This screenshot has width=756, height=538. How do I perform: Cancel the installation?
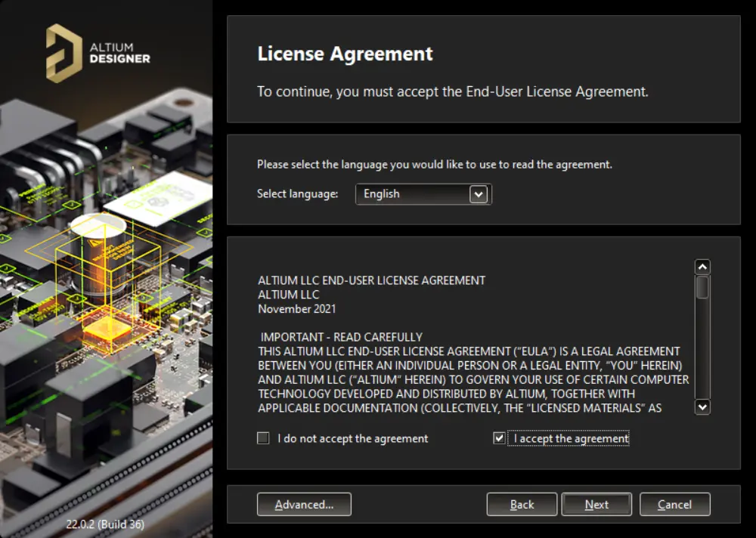click(x=674, y=504)
